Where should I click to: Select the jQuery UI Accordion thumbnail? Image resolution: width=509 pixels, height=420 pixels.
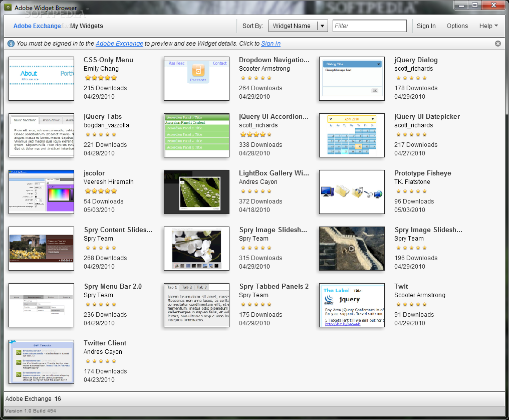[x=196, y=135]
